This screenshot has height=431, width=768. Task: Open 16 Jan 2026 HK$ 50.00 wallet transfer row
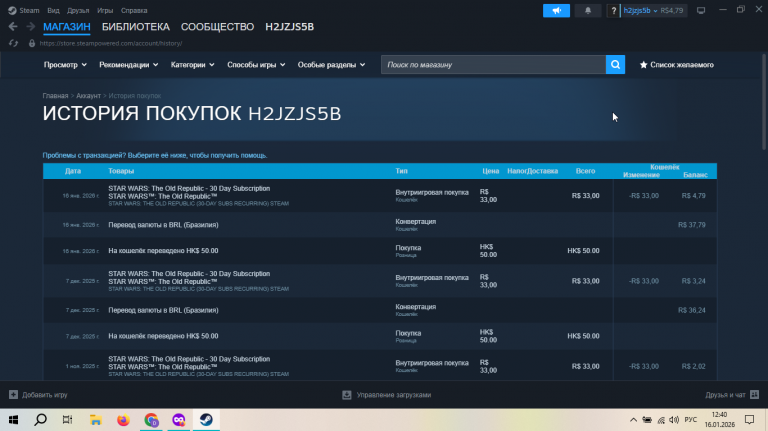tap(380, 251)
